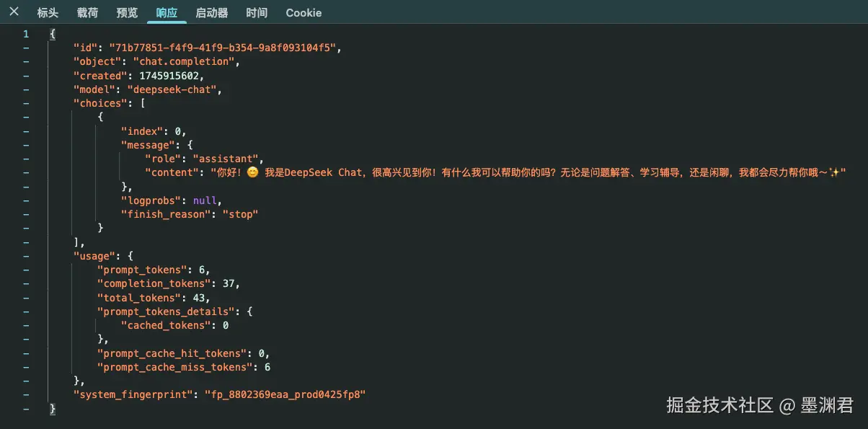Click the "content" key
This screenshot has width=868, height=429.
173,172
